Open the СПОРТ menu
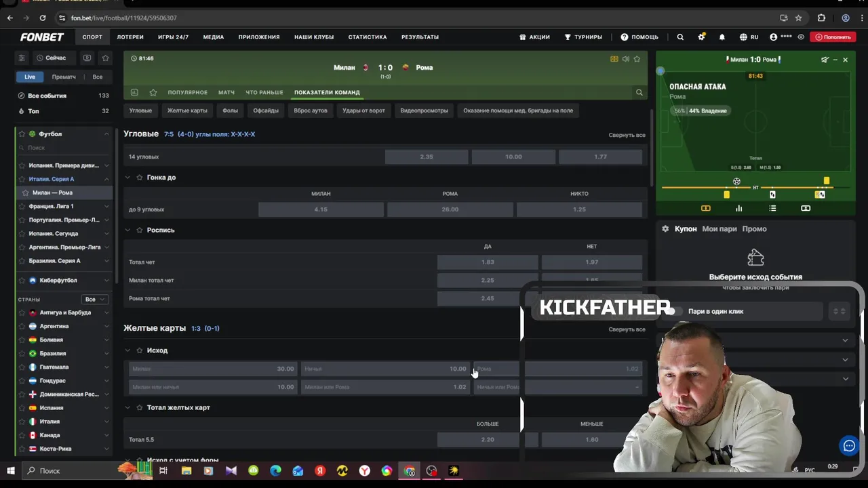This screenshot has width=868, height=488. (x=92, y=37)
